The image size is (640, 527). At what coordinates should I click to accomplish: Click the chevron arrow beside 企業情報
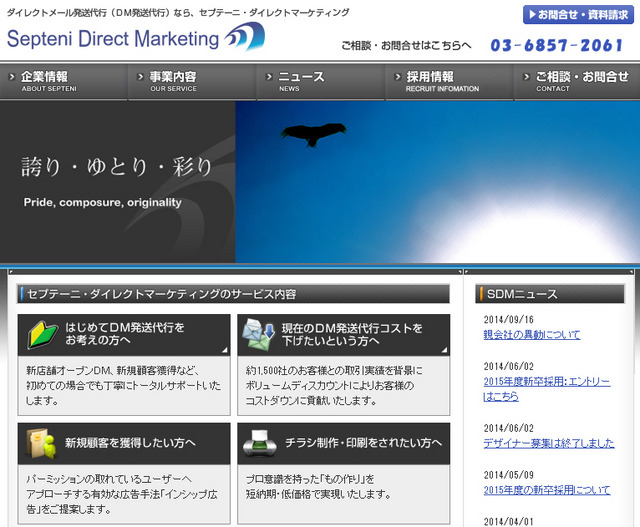pos(12,76)
